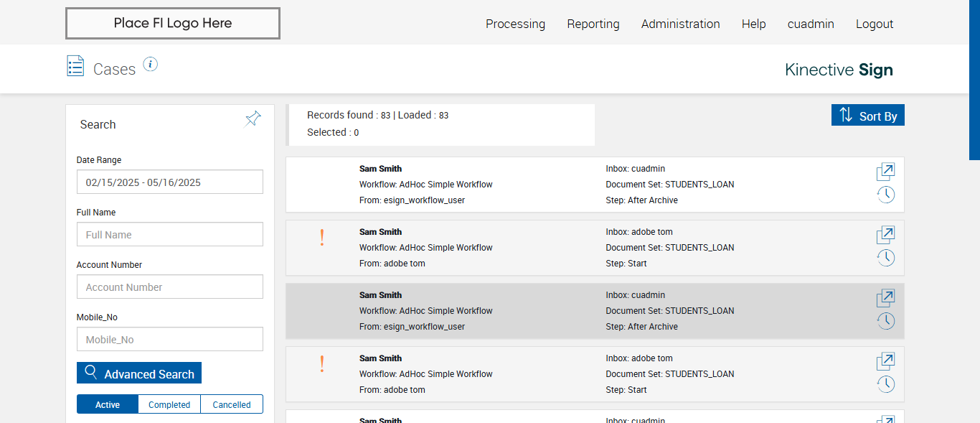Open the Date Range picker field
Image resolution: width=980 pixels, height=423 pixels.
(170, 182)
